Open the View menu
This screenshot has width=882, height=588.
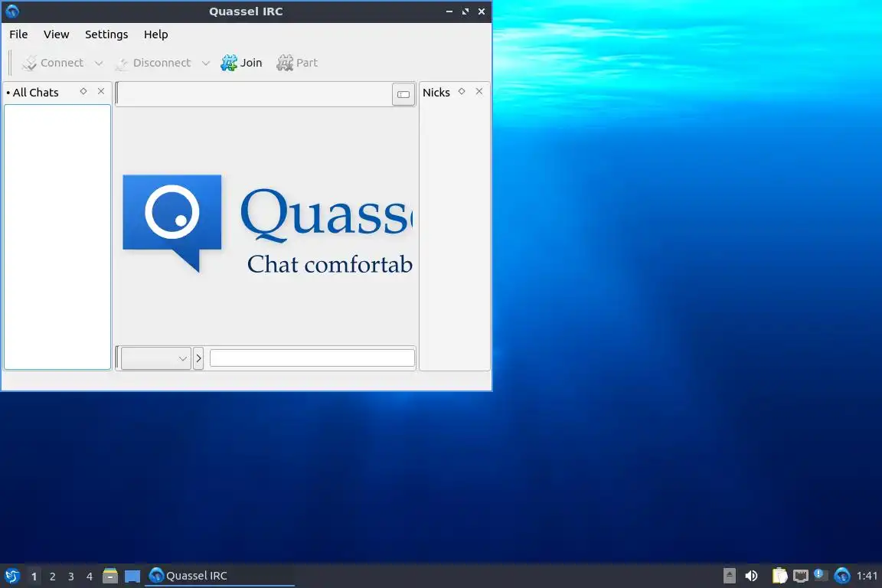pos(56,34)
